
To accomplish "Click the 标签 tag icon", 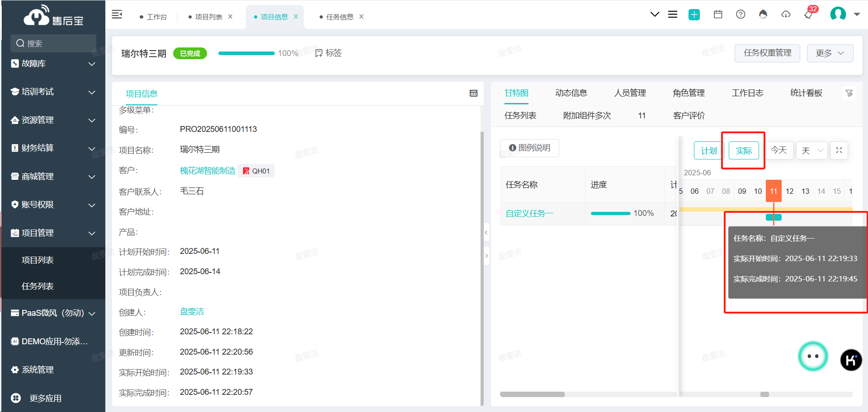I will pyautogui.click(x=319, y=53).
